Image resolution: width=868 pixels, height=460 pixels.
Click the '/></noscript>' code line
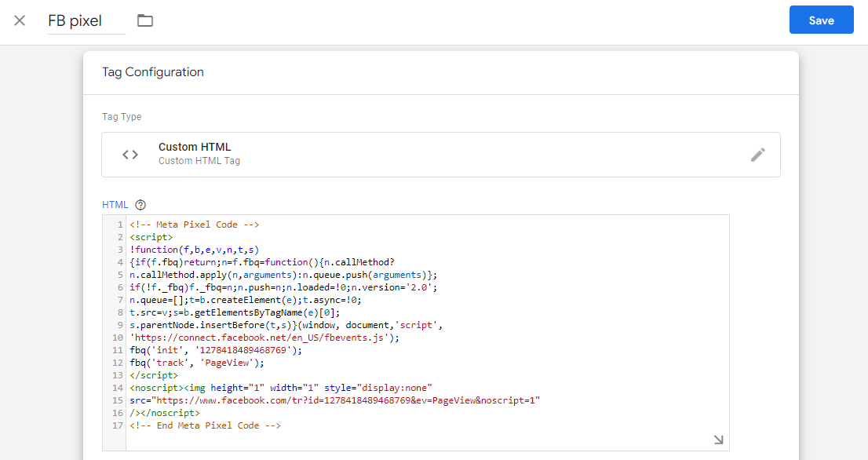pos(164,413)
